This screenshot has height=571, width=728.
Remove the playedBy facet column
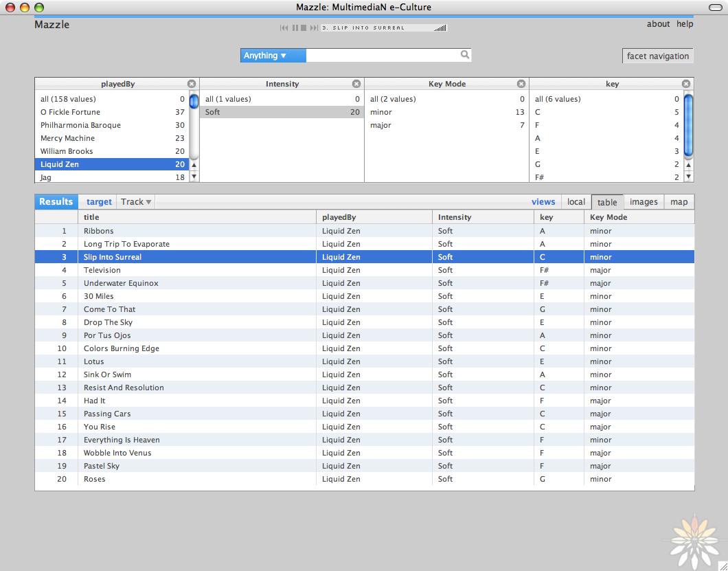pos(192,83)
